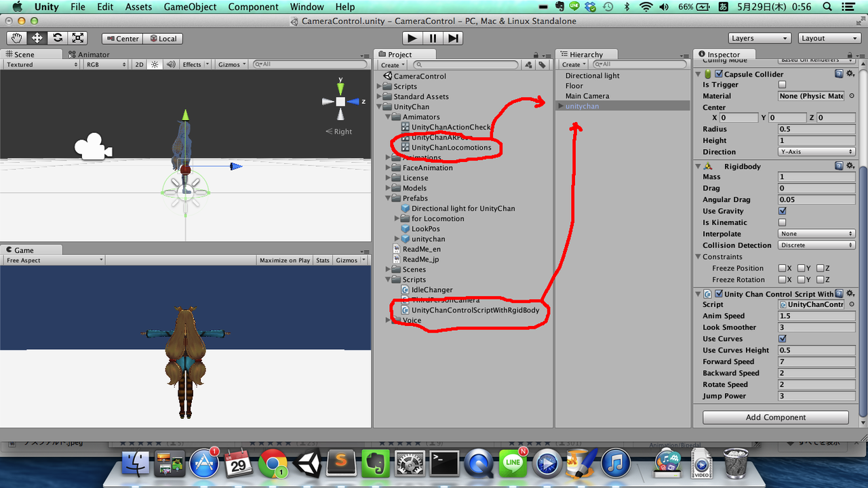Select the Hand tool in the toolbar
Image resolution: width=868 pixels, height=488 pixels.
point(17,38)
